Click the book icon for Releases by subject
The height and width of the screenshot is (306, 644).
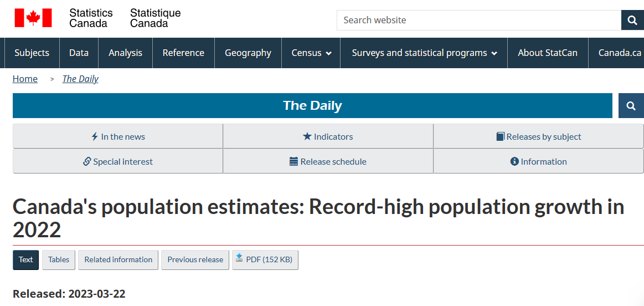[x=500, y=136]
